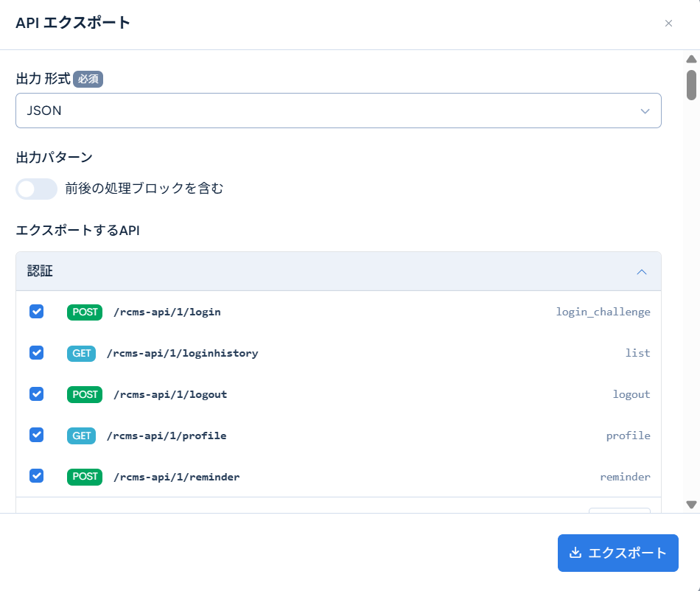The image size is (700, 591).
Task: Click the download icon inside the export button
Action: coord(575,553)
